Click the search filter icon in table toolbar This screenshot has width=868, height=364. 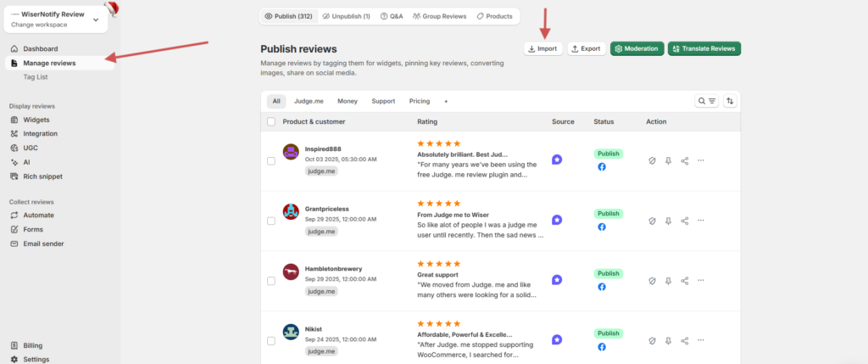(707, 101)
